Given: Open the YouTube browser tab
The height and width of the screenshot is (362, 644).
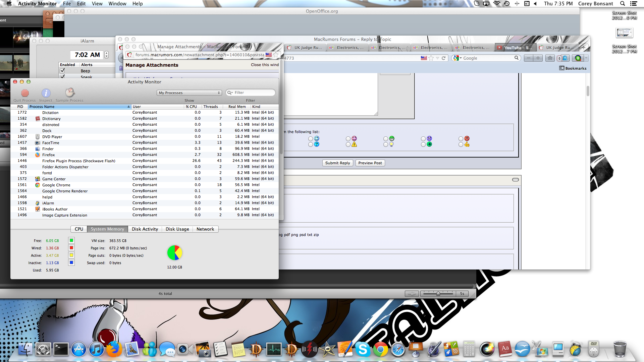Looking at the screenshot, I should 515,48.
